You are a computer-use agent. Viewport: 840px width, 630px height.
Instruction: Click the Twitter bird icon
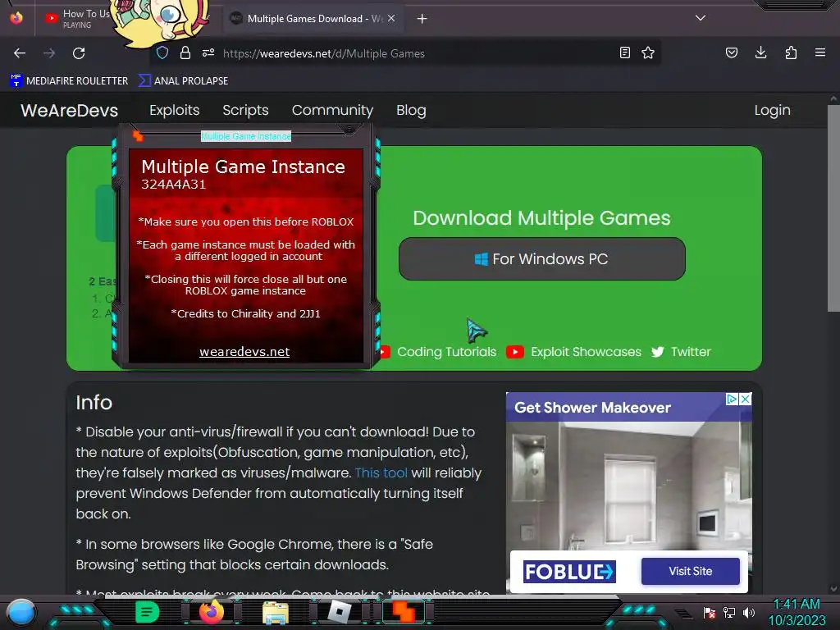pos(658,352)
